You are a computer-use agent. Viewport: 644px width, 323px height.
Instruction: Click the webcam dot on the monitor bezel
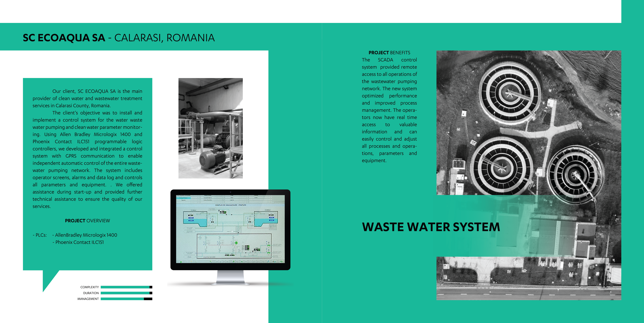(230, 192)
